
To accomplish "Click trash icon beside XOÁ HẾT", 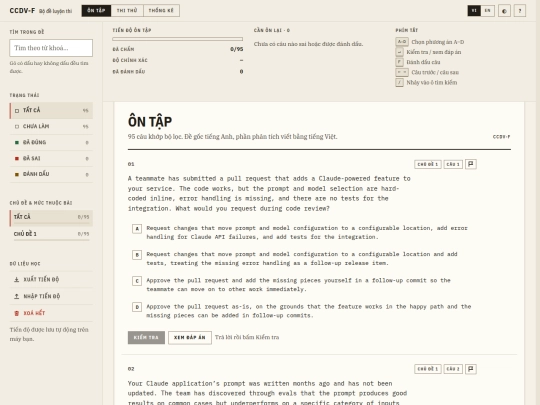I will click(x=17, y=313).
